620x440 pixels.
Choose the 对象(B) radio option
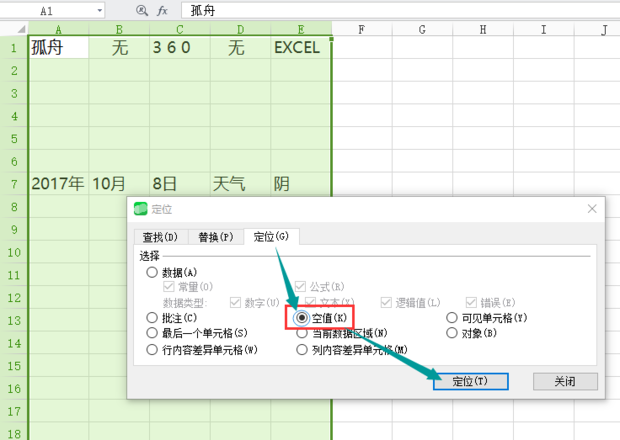pyautogui.click(x=452, y=333)
